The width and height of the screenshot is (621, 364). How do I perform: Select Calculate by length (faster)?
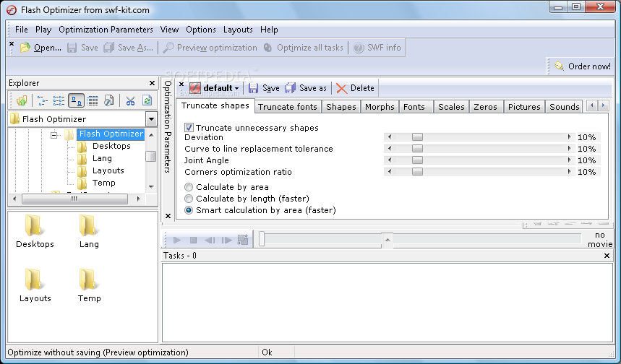tap(189, 199)
